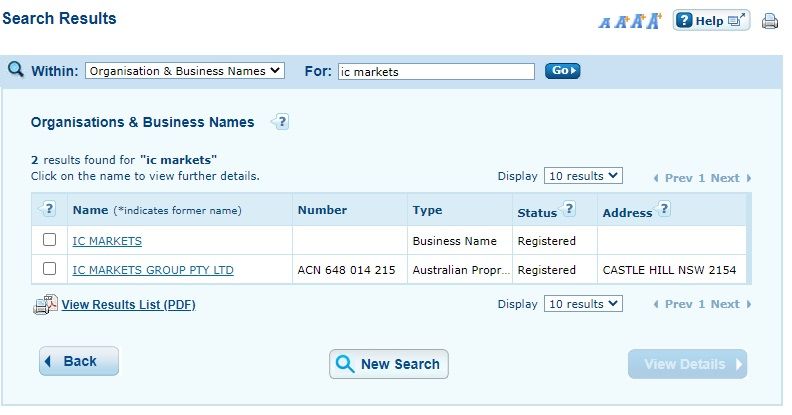Click the printer icon
792x415 pixels.
770,21
